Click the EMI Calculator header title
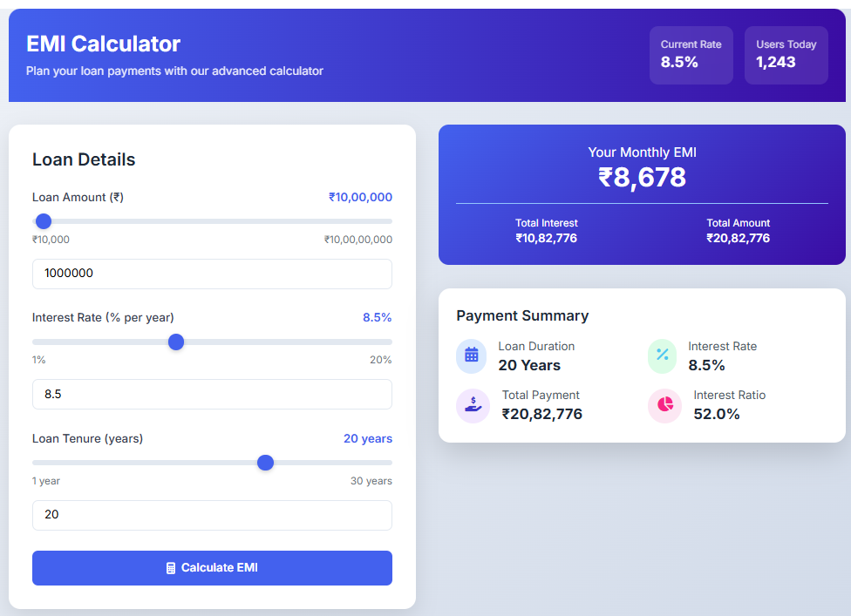Screen dimensions: 851x616 tap(104, 44)
